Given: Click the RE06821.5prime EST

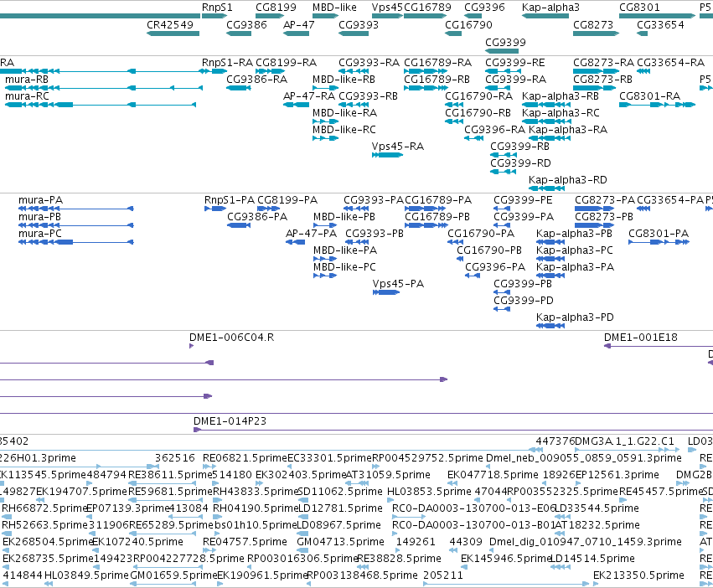Looking at the screenshot, I should tap(209, 467).
